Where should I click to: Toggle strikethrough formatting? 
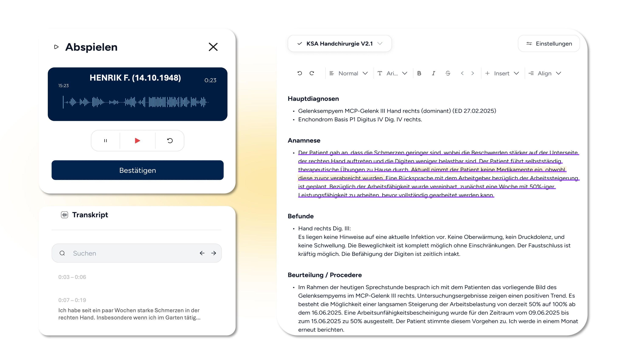(448, 73)
